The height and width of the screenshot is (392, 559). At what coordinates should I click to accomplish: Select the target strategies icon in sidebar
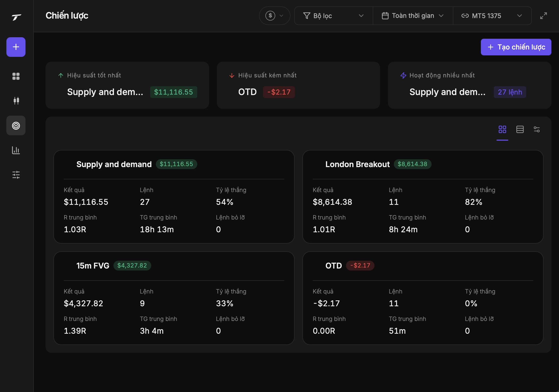click(x=16, y=125)
